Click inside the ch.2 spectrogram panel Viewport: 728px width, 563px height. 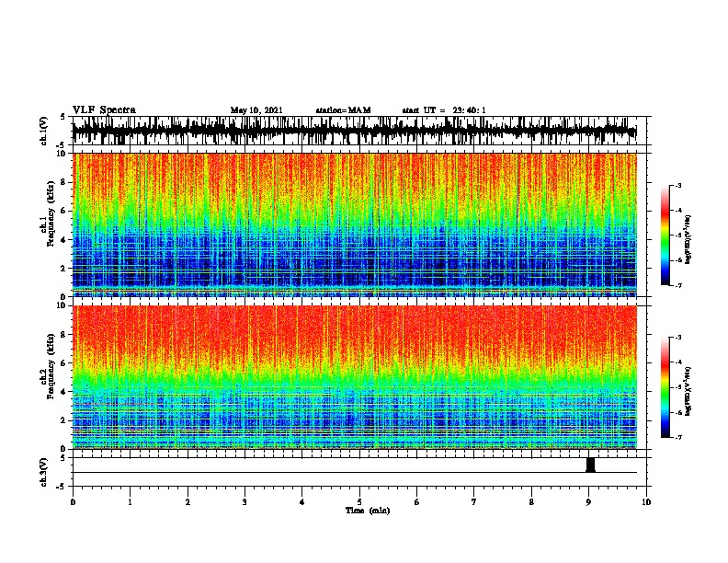[355, 377]
